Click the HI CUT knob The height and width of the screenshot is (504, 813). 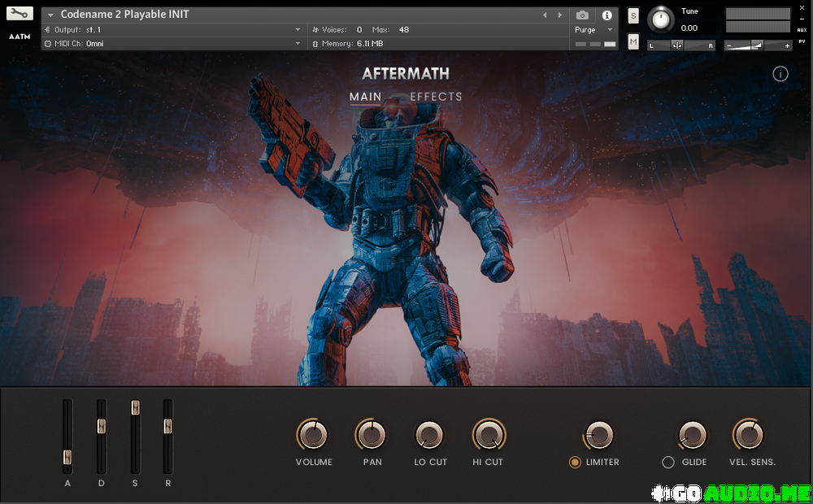click(488, 436)
